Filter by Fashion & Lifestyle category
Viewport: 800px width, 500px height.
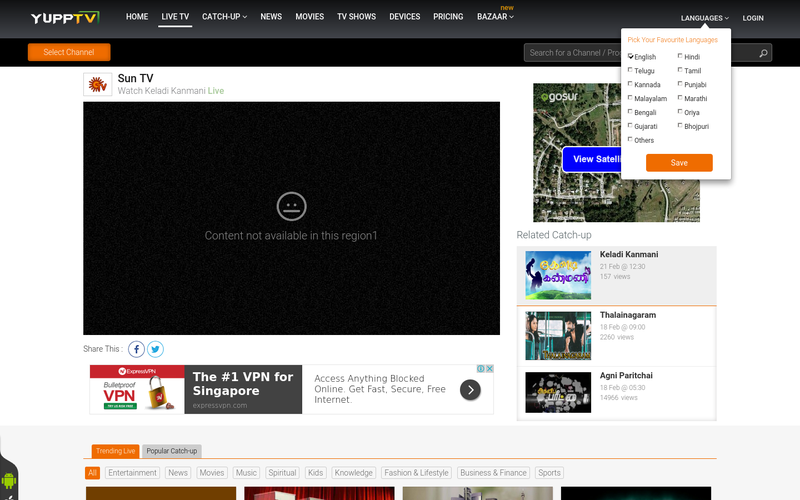[416, 473]
